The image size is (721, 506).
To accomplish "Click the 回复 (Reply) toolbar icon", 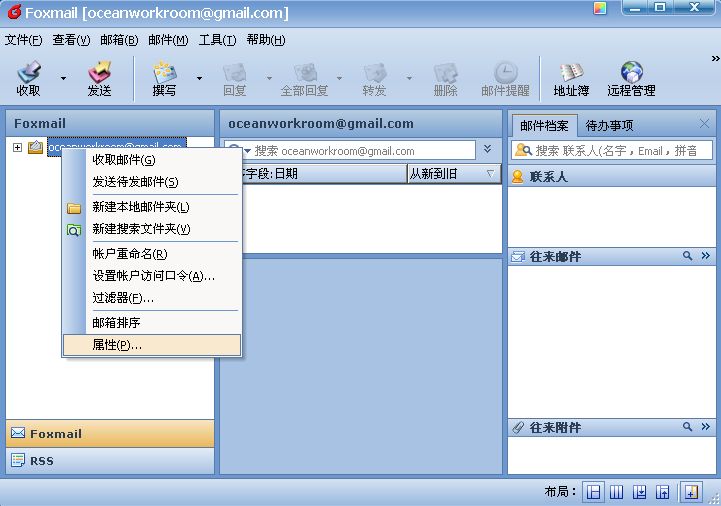I will coord(235,79).
